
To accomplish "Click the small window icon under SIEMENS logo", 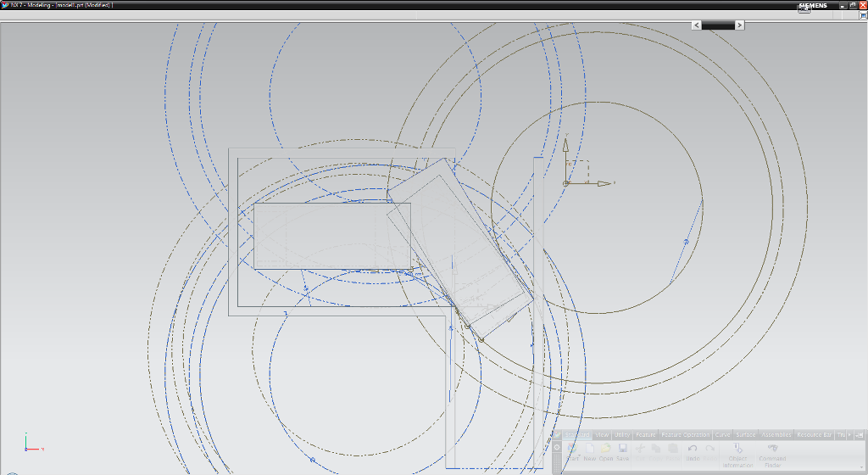I will 804,9.
